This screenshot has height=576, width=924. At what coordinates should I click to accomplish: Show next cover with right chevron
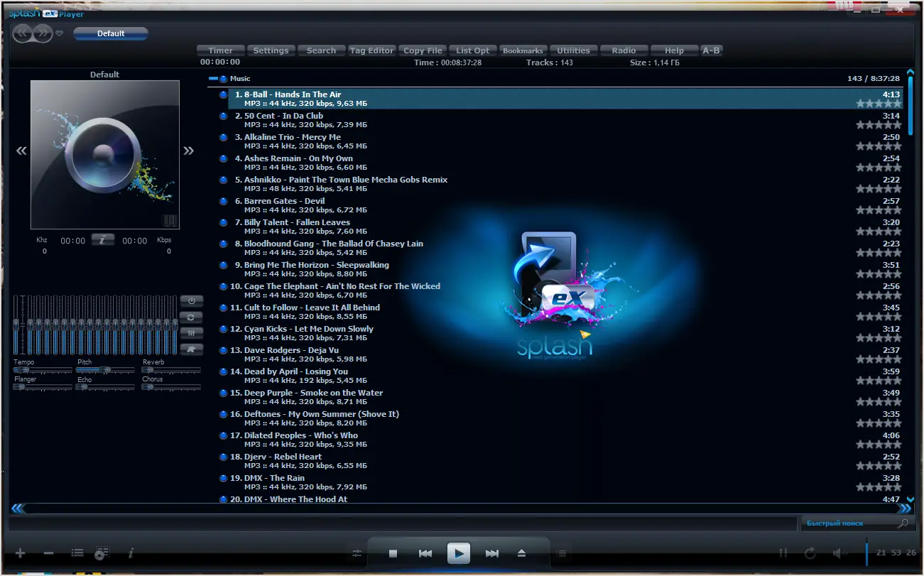188,151
